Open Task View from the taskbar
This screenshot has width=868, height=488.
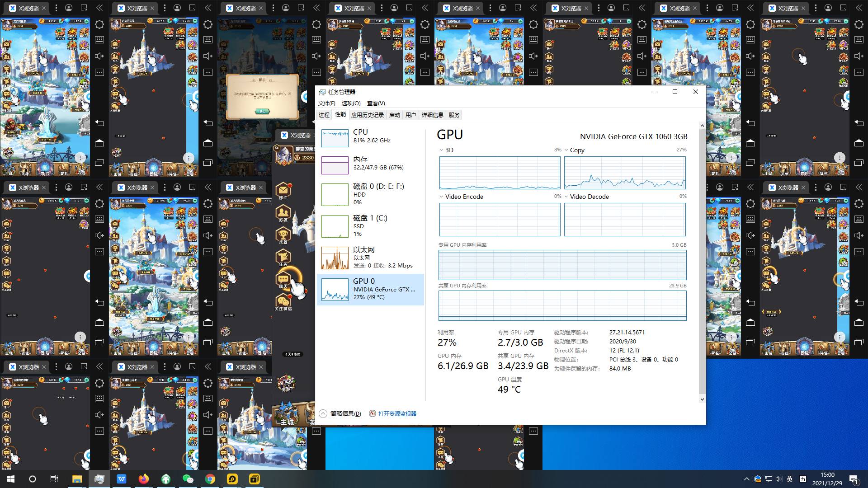click(54, 479)
